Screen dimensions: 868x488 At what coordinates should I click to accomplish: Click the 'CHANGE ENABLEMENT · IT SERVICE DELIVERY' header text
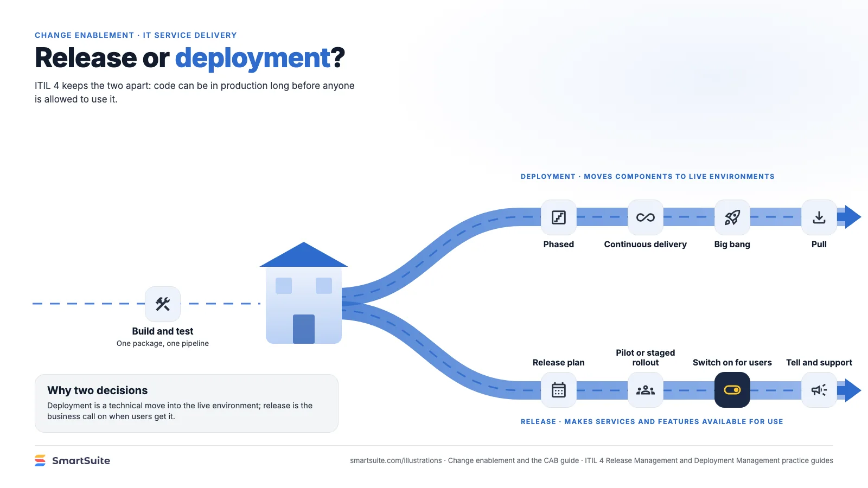[136, 35]
